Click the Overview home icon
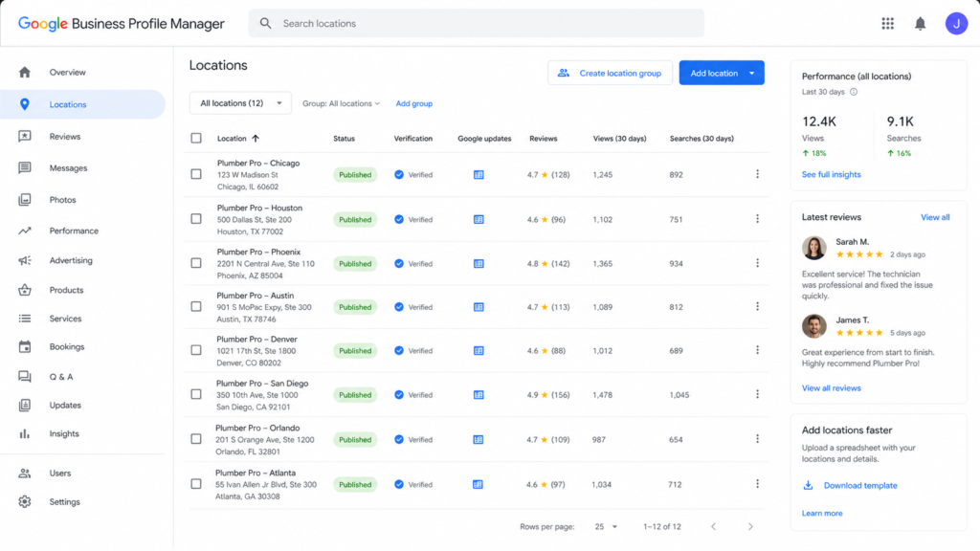Screen dimensions: 980x551 24,72
